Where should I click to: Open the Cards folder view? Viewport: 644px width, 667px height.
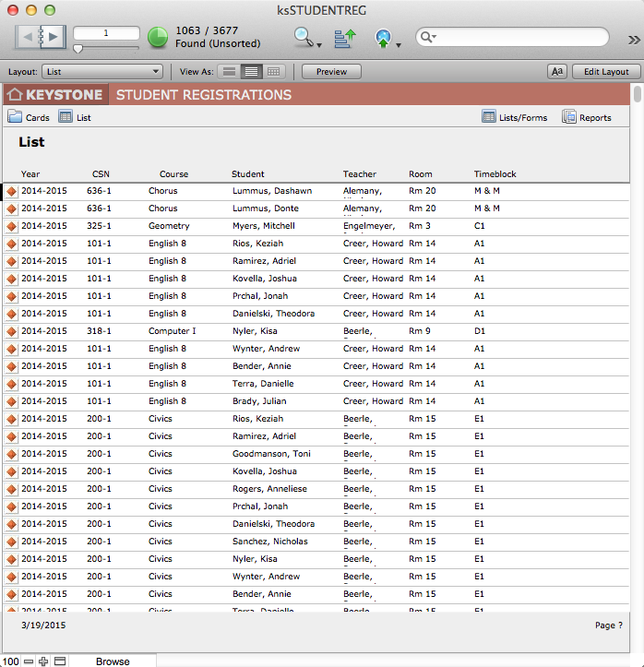point(29,117)
